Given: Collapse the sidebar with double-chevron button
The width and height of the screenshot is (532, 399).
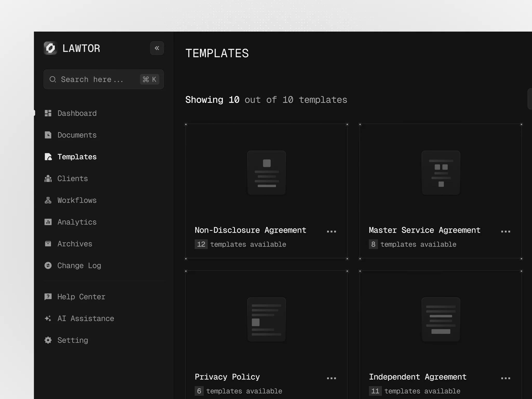Looking at the screenshot, I should pyautogui.click(x=157, y=48).
